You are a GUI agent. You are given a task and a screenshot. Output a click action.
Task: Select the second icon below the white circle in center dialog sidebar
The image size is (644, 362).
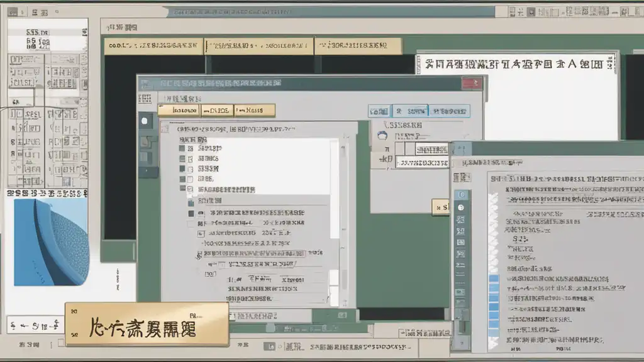click(x=145, y=142)
